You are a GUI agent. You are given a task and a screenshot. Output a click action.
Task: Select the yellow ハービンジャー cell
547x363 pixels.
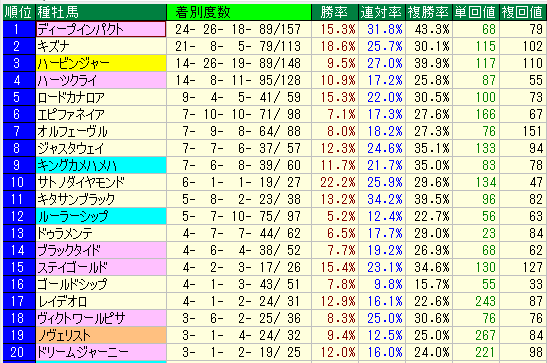click(x=101, y=63)
